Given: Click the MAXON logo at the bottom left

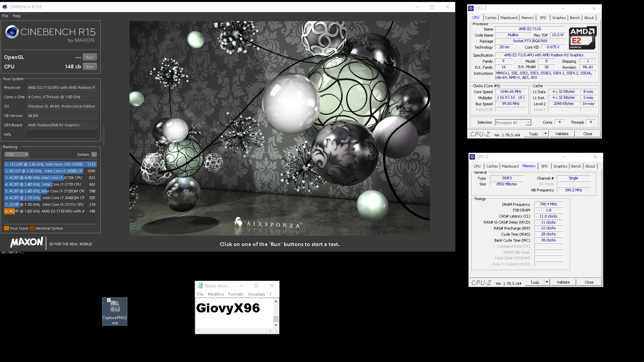Looking at the screenshot, I should 27,242.
